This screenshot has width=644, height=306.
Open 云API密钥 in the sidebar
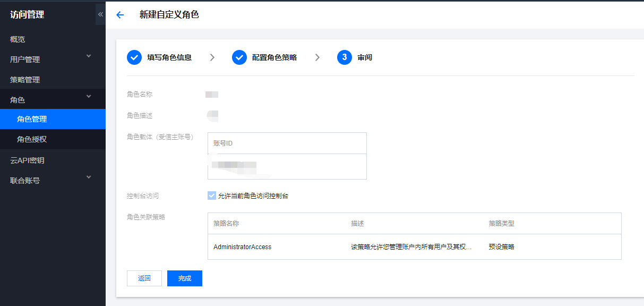click(x=27, y=160)
